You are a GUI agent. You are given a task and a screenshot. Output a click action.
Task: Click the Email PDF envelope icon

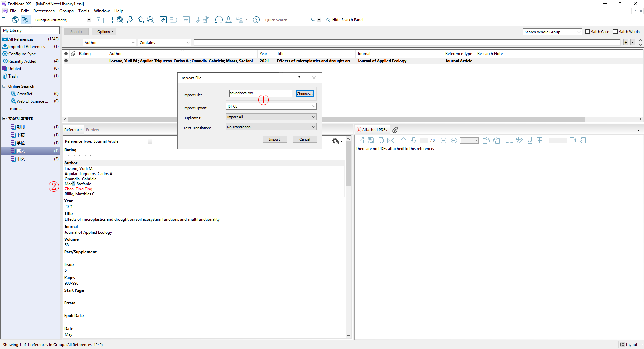(x=391, y=140)
